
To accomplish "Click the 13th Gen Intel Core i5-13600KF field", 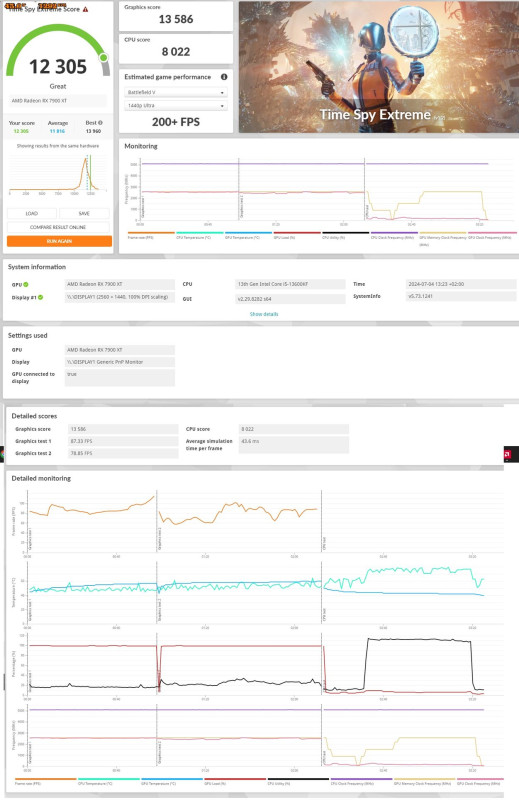I will click(x=290, y=284).
